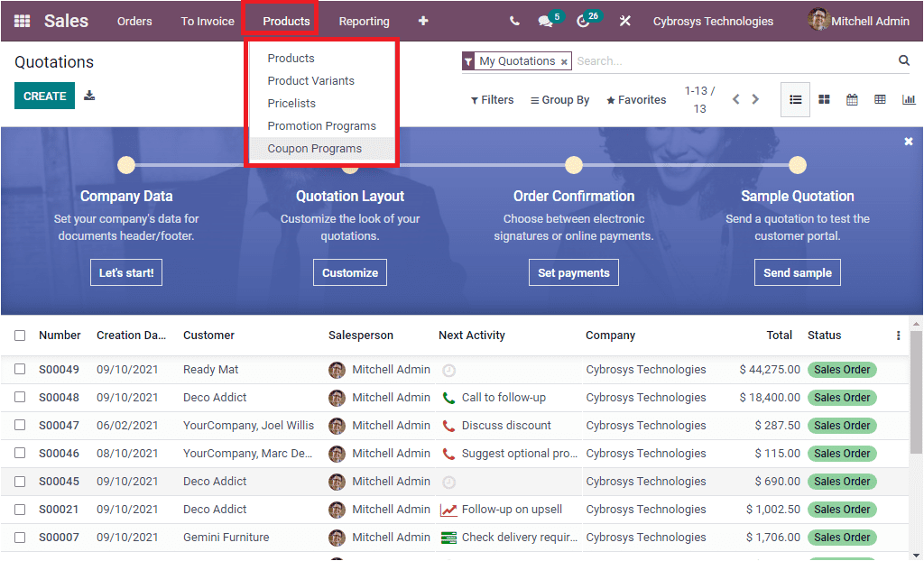This screenshot has height=561, width=924.
Task: Expand the Favorites dropdown
Action: point(636,99)
